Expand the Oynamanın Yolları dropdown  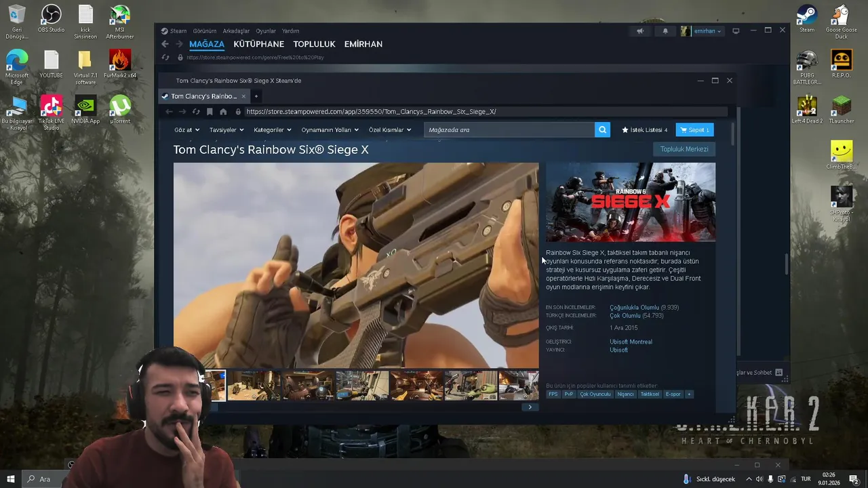coord(330,129)
